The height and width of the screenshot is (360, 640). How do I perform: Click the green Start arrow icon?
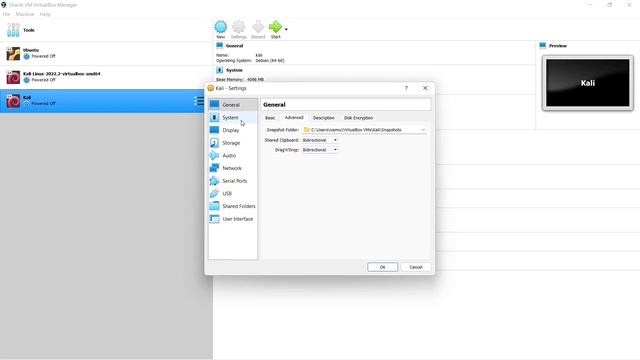point(276,27)
